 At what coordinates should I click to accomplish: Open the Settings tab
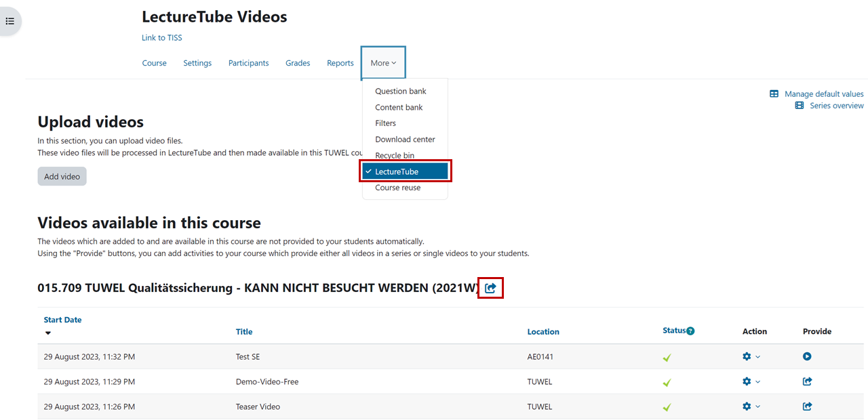(197, 63)
